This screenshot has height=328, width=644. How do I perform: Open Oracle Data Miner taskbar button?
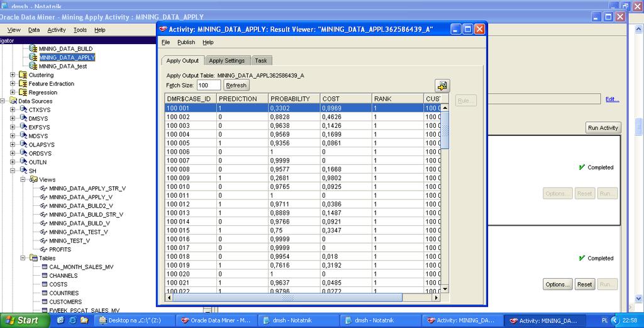[216, 320]
